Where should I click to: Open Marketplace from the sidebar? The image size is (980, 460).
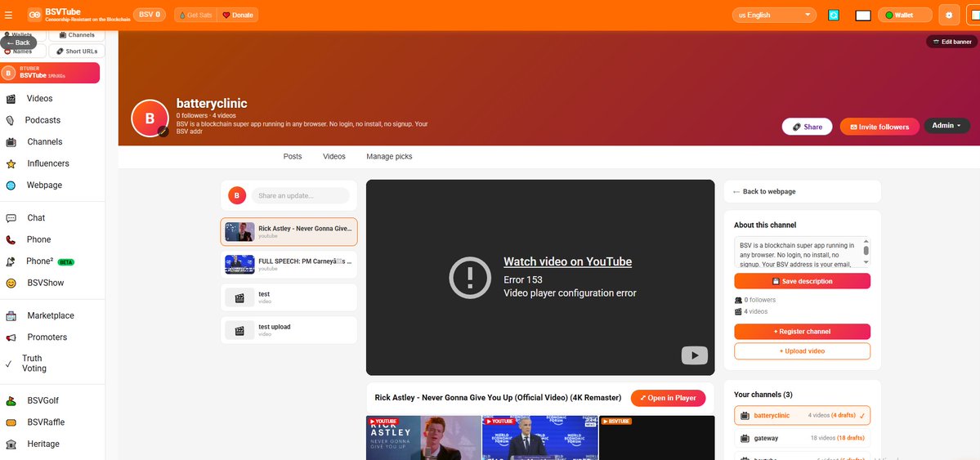(50, 315)
